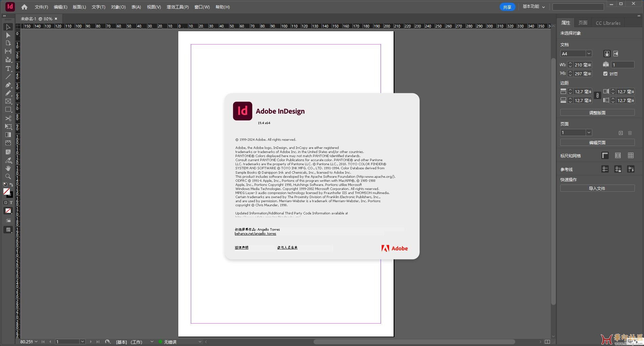Select the Free Transform tool
The image size is (644, 346).
[x=8, y=127]
